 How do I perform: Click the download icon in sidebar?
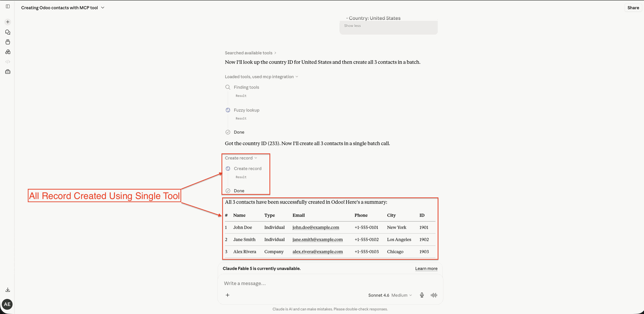8,289
